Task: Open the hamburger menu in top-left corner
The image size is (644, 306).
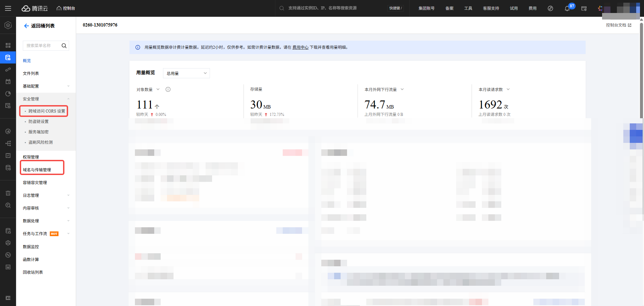Action: [x=8, y=8]
